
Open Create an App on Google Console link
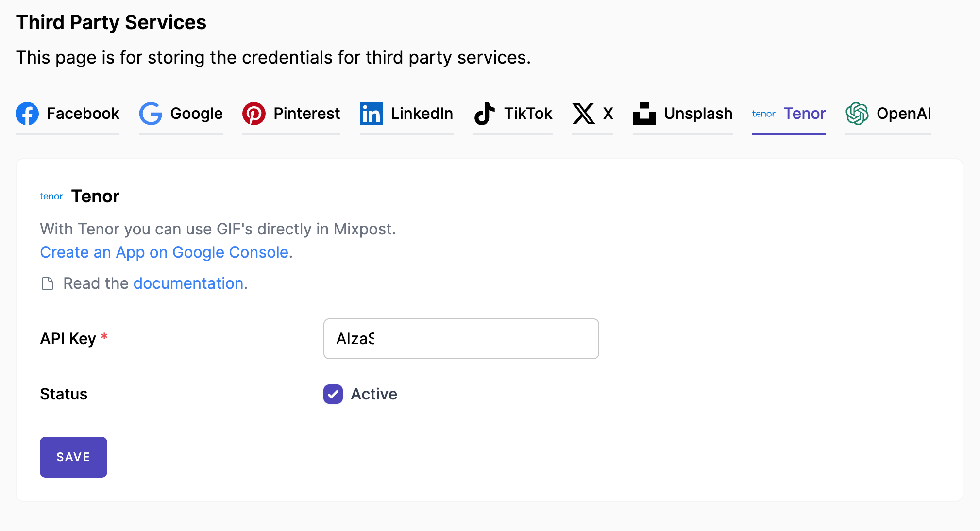point(165,252)
